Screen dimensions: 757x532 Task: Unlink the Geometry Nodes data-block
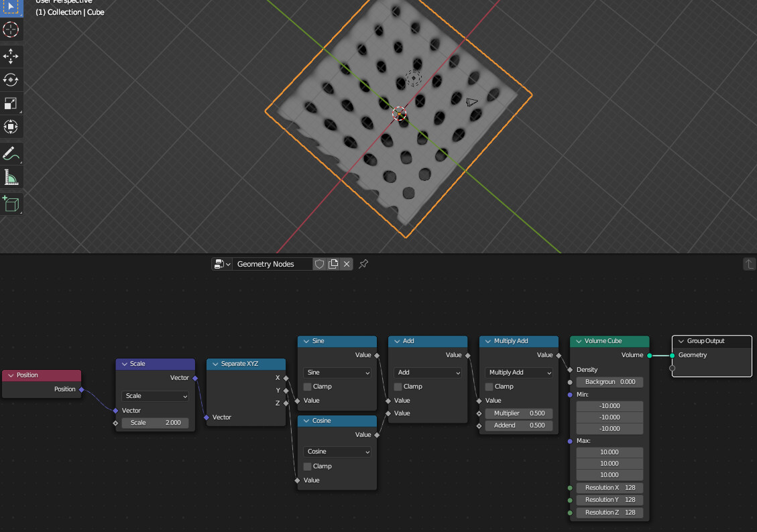tap(347, 264)
